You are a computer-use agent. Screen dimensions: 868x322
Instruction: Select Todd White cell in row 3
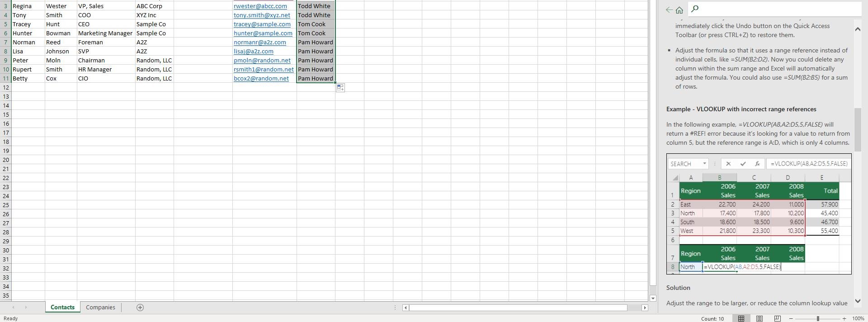316,6
